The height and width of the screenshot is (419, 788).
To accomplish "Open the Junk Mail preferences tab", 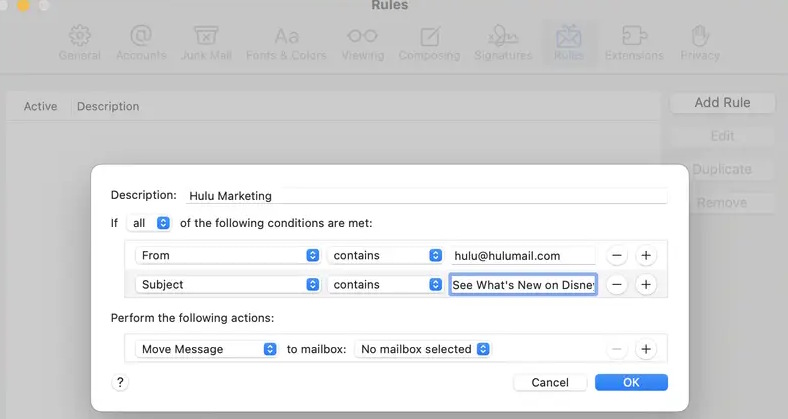I will point(206,43).
